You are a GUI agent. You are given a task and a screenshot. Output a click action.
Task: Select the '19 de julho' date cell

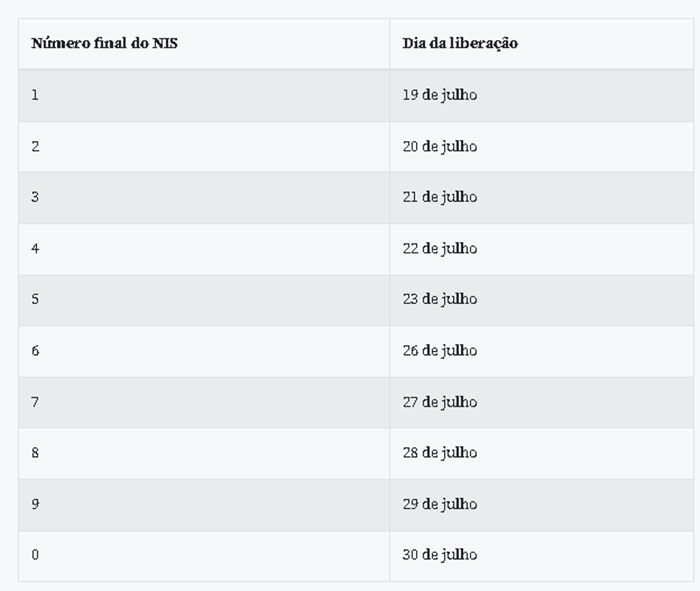click(440, 95)
